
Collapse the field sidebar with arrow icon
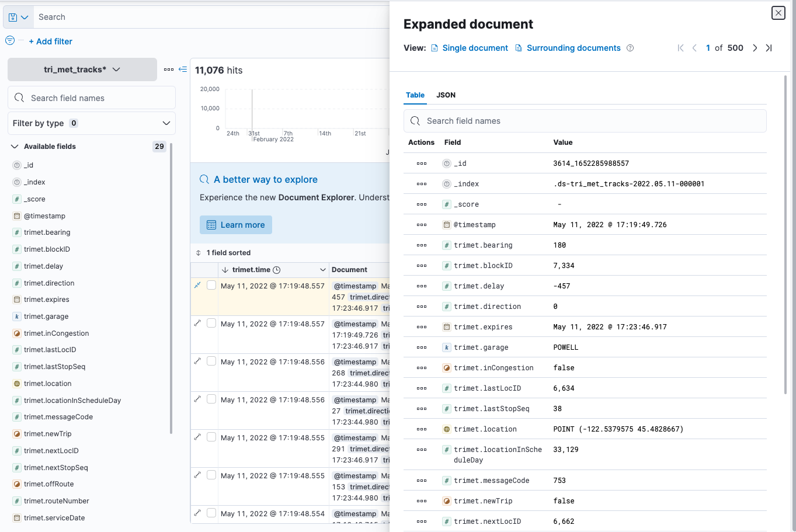coord(183,69)
